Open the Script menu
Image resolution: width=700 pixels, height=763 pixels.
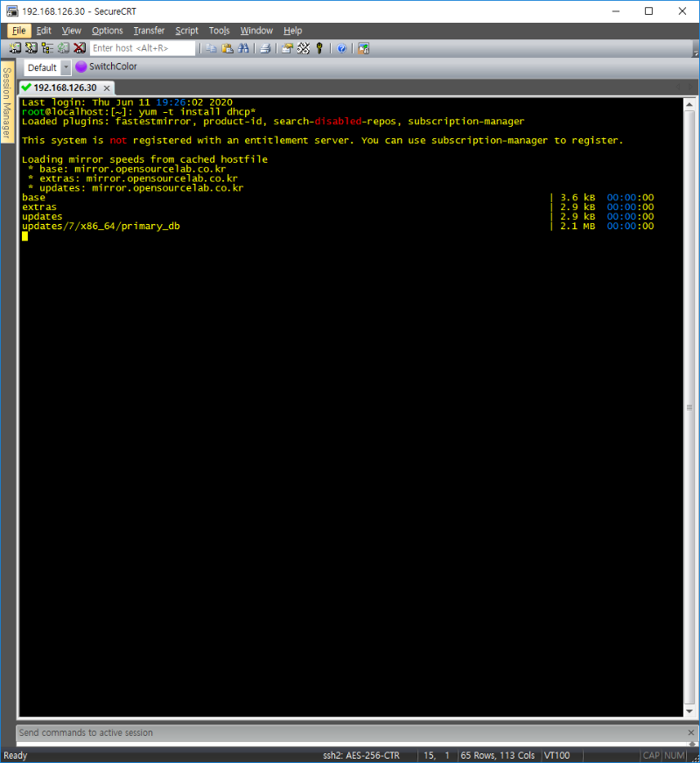click(x=186, y=31)
